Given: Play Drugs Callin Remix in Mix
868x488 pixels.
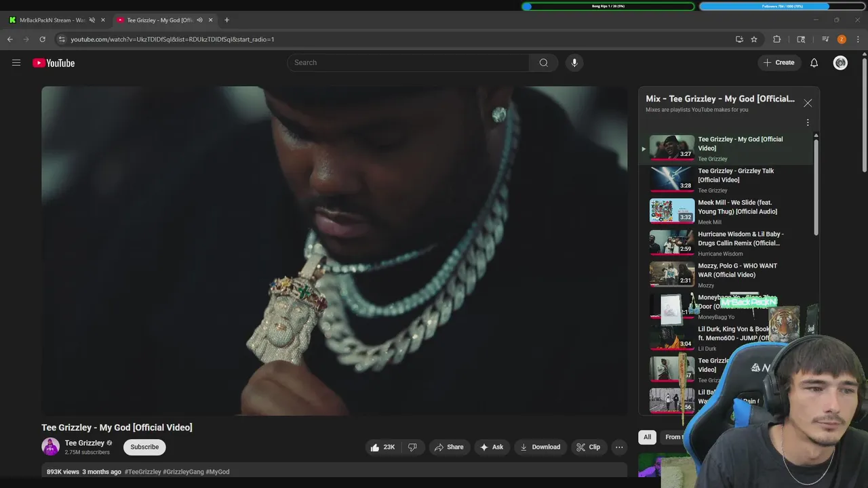Looking at the screenshot, I should click(x=726, y=243).
